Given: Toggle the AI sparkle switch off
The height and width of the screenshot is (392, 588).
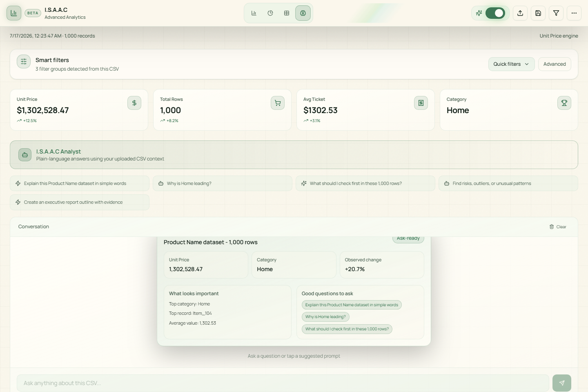Looking at the screenshot, I should click(x=495, y=13).
